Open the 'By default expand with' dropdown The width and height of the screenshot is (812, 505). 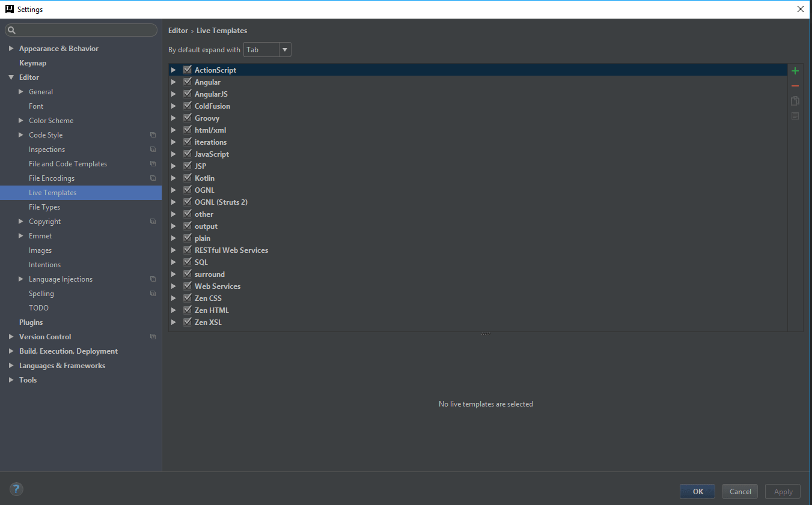pos(284,49)
